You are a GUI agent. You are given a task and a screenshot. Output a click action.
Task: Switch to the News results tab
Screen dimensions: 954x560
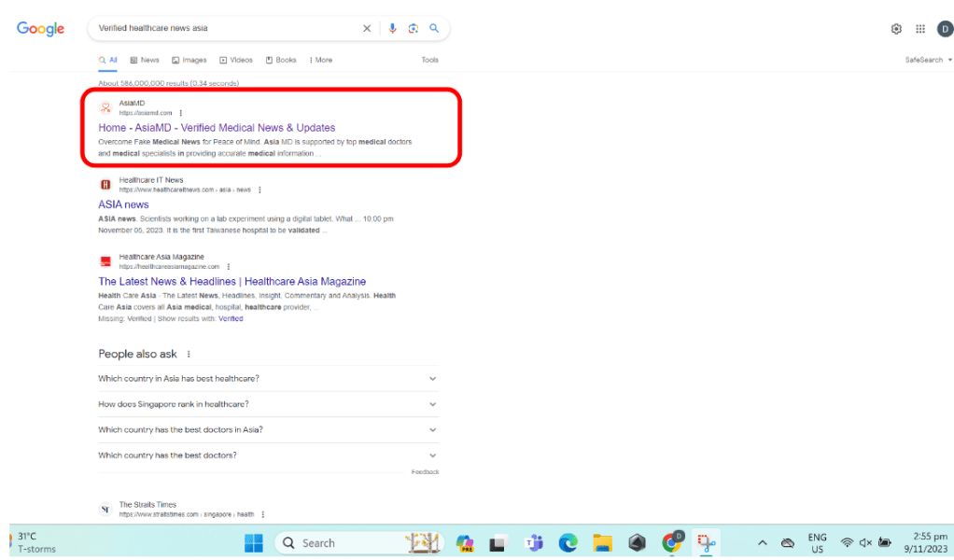click(x=145, y=60)
